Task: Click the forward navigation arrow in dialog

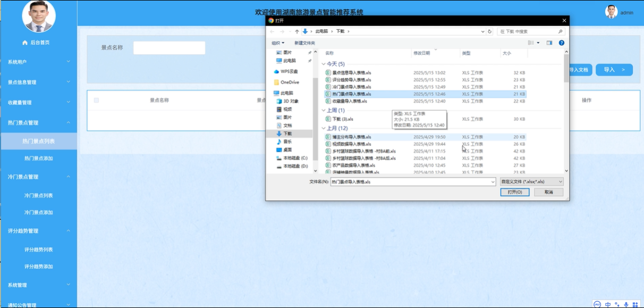Action: coord(282,31)
